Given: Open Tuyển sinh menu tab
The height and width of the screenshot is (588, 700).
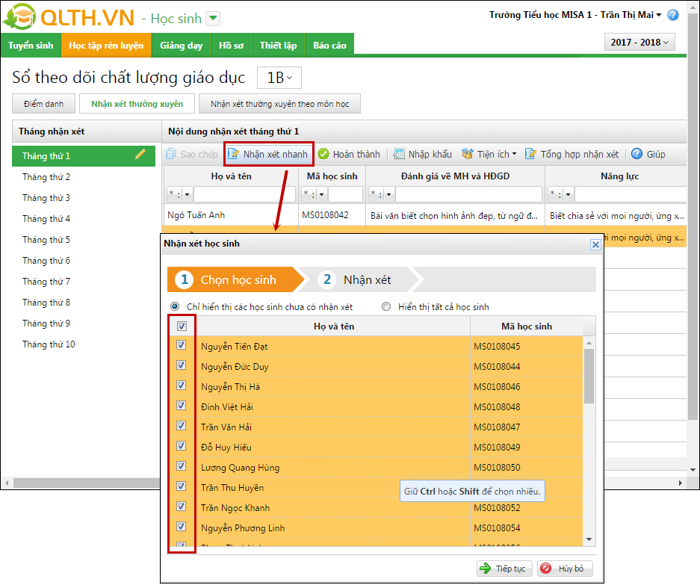Looking at the screenshot, I should coord(31,45).
